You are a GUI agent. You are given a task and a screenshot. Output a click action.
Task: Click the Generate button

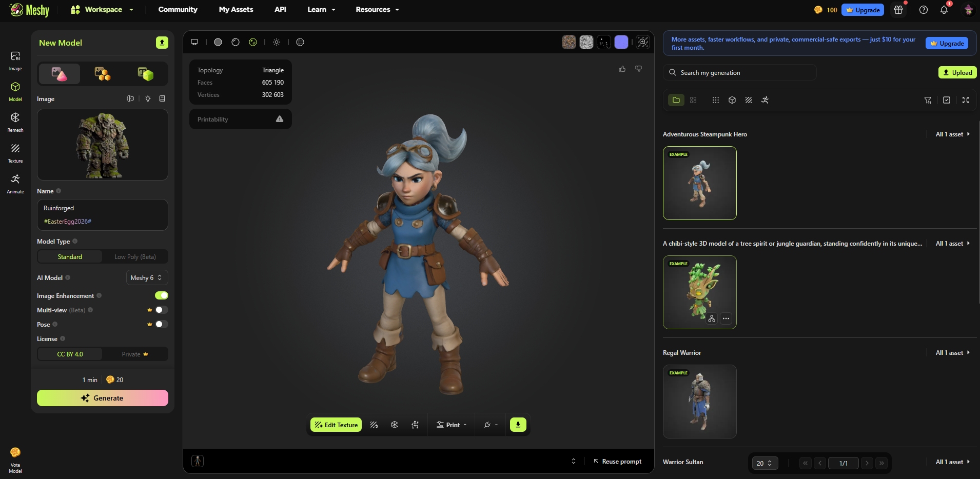[103, 398]
